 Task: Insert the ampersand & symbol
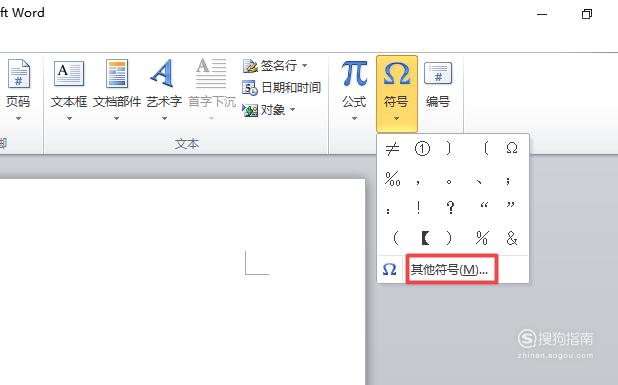click(512, 238)
